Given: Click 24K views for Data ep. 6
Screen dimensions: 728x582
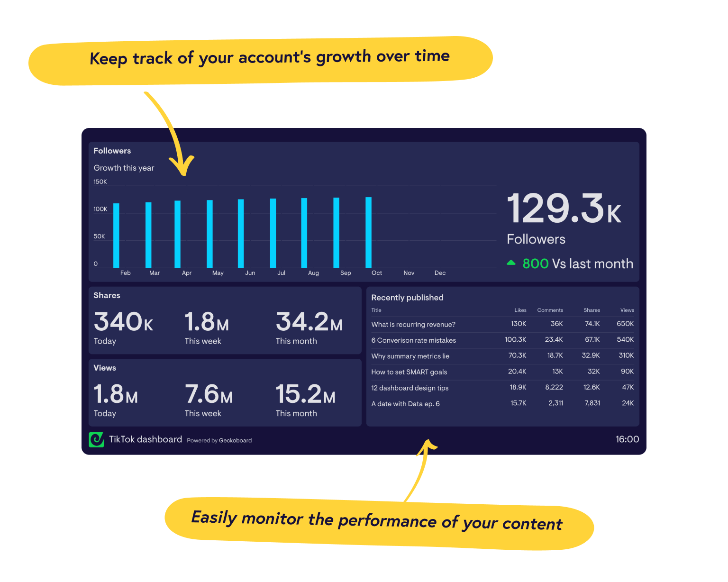Looking at the screenshot, I should [628, 403].
